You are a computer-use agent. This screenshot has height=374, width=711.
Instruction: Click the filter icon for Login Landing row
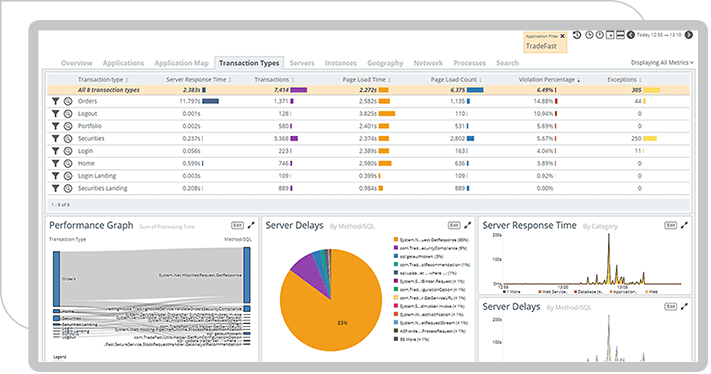(x=55, y=176)
